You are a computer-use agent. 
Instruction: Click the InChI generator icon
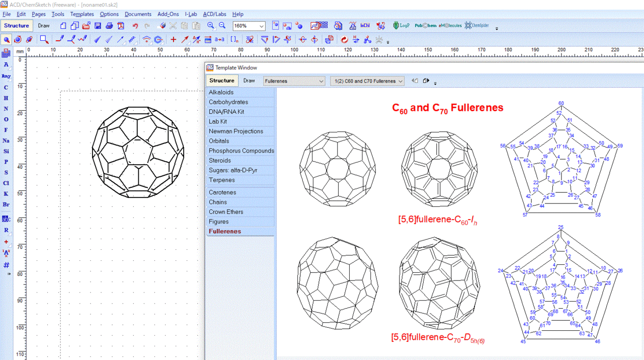[366, 26]
